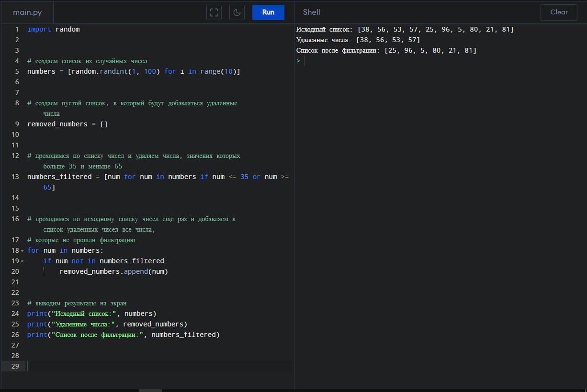Toggle fullscreen mode for the editor
Screen dimensions: 587x392
click(x=214, y=12)
